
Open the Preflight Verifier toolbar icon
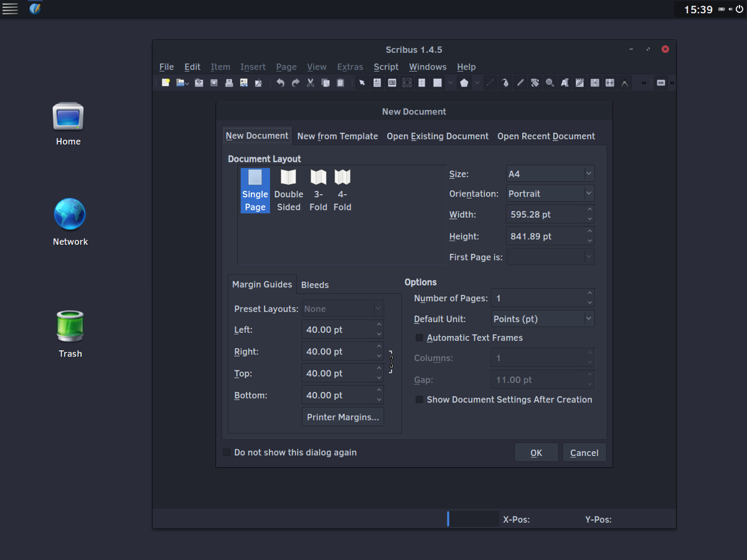click(244, 83)
